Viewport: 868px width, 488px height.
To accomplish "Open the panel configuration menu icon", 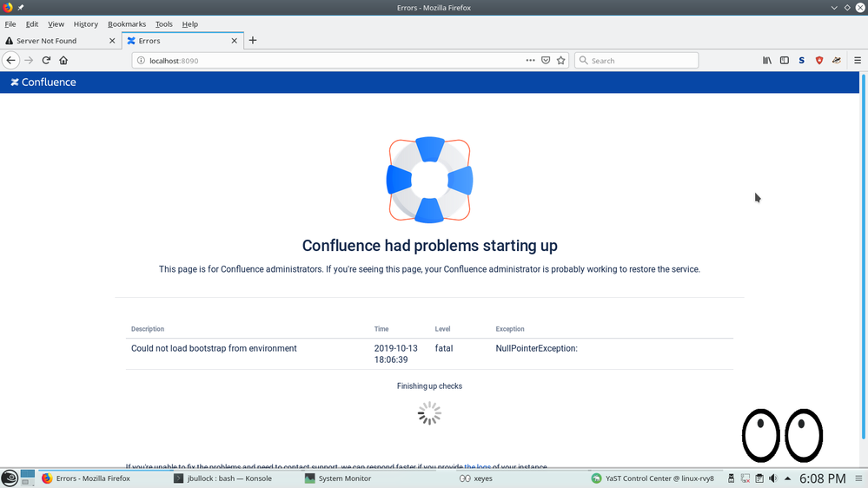I will click(x=858, y=478).
